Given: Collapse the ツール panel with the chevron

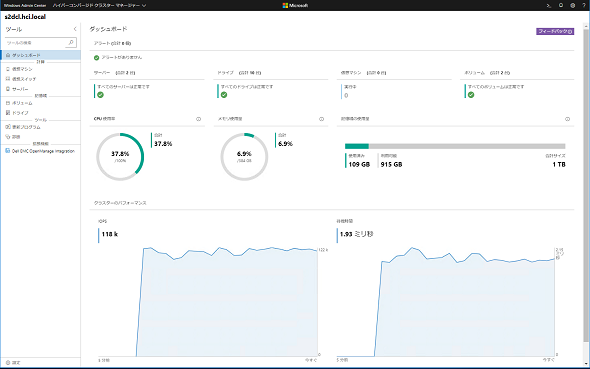Looking at the screenshot, I should point(75,29).
